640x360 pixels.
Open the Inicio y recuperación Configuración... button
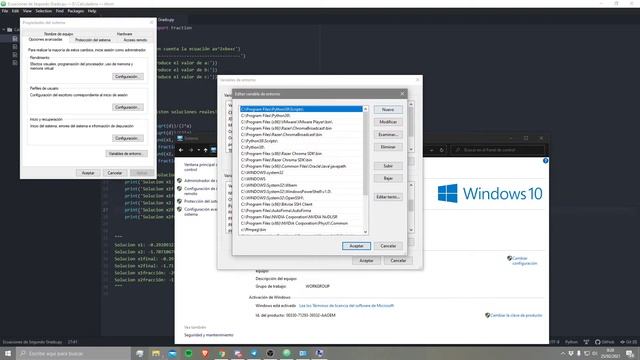point(128,138)
